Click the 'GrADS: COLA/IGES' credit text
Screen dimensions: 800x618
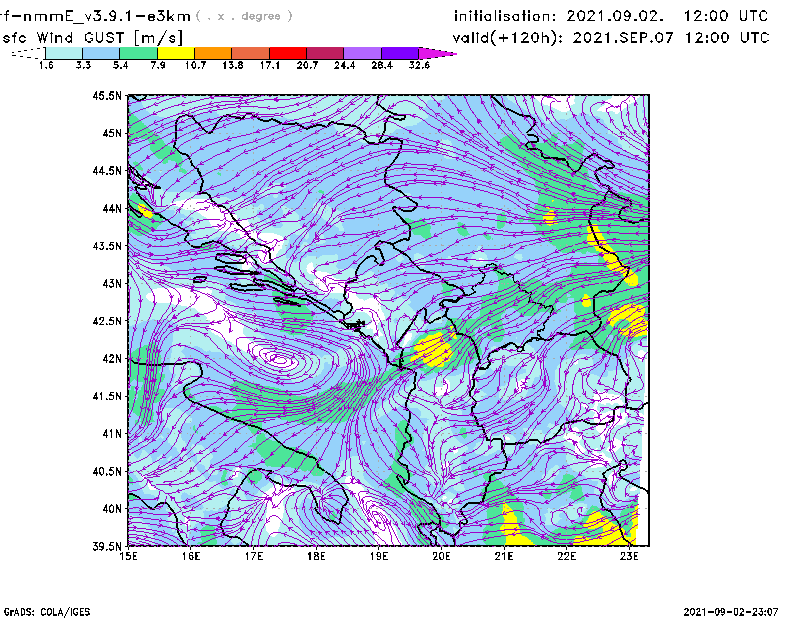[x=47, y=612]
